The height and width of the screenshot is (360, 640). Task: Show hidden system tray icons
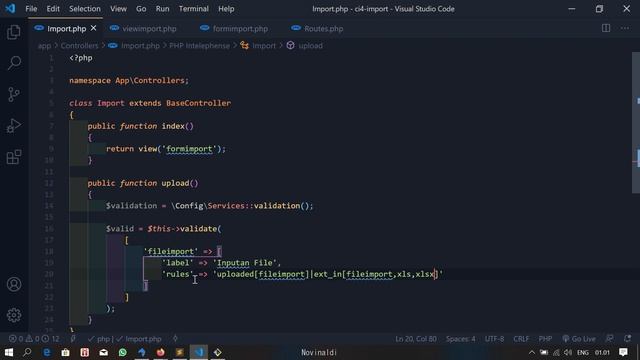click(x=531, y=352)
